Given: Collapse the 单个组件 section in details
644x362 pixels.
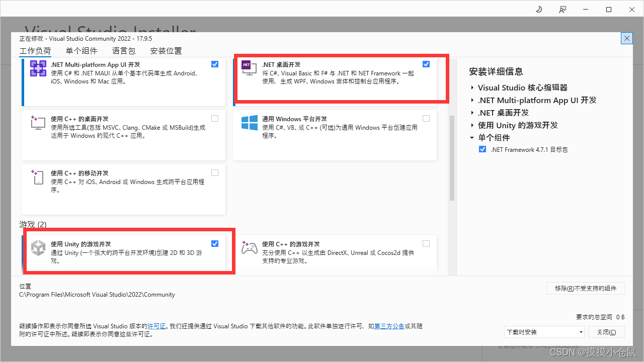Looking at the screenshot, I should [472, 137].
